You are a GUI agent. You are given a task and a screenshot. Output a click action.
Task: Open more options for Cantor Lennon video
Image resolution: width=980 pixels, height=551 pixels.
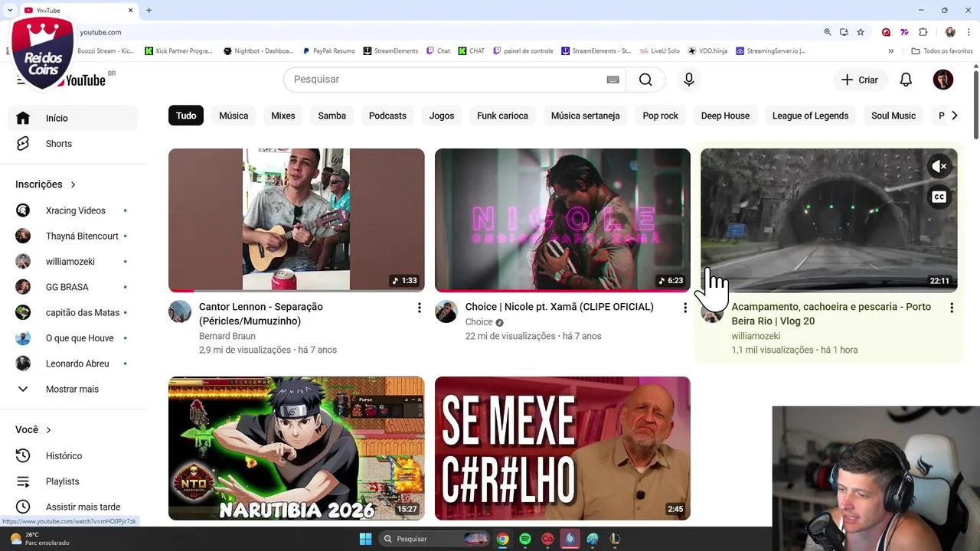coord(419,308)
